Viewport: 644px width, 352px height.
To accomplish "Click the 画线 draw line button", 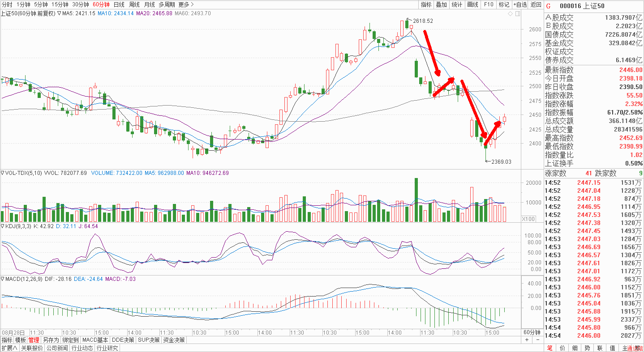I will click(472, 4).
